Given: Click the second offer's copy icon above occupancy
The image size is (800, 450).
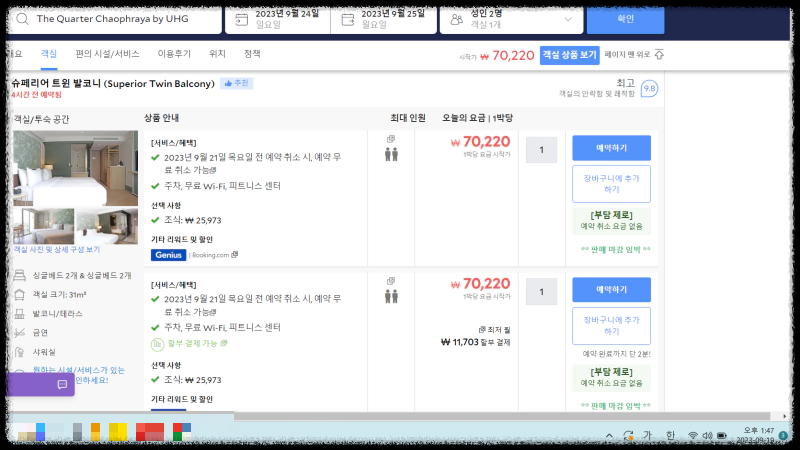Looking at the screenshot, I should 391,281.
